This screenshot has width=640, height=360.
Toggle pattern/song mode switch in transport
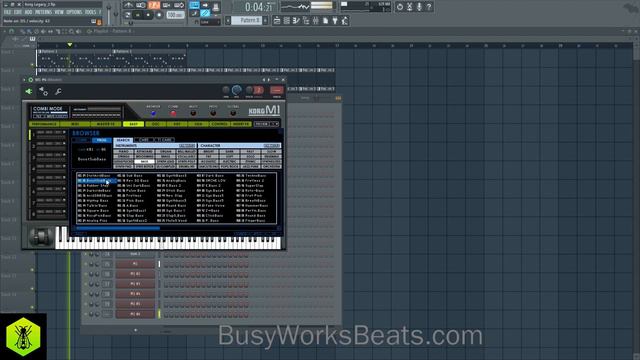(128, 15)
